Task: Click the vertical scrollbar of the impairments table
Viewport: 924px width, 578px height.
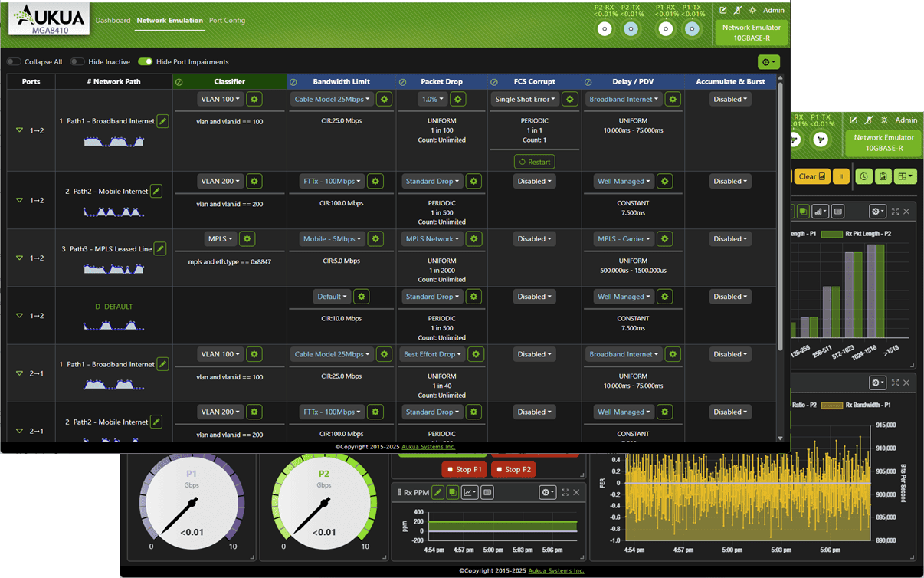Action: pyautogui.click(x=781, y=215)
